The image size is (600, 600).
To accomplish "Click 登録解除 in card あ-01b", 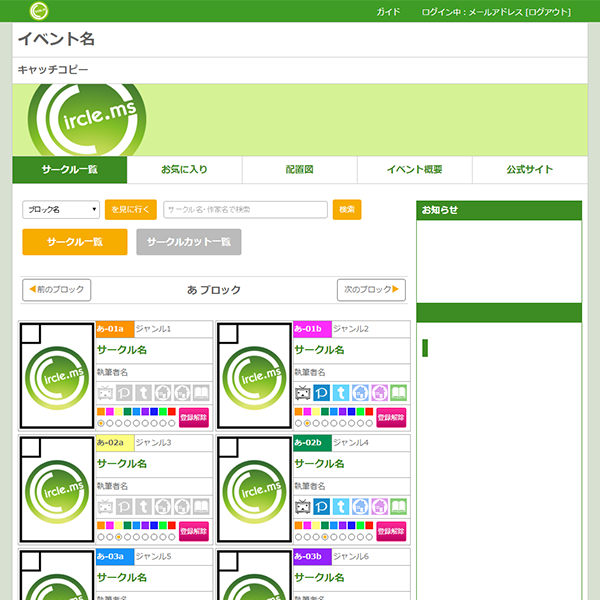I will click(391, 417).
